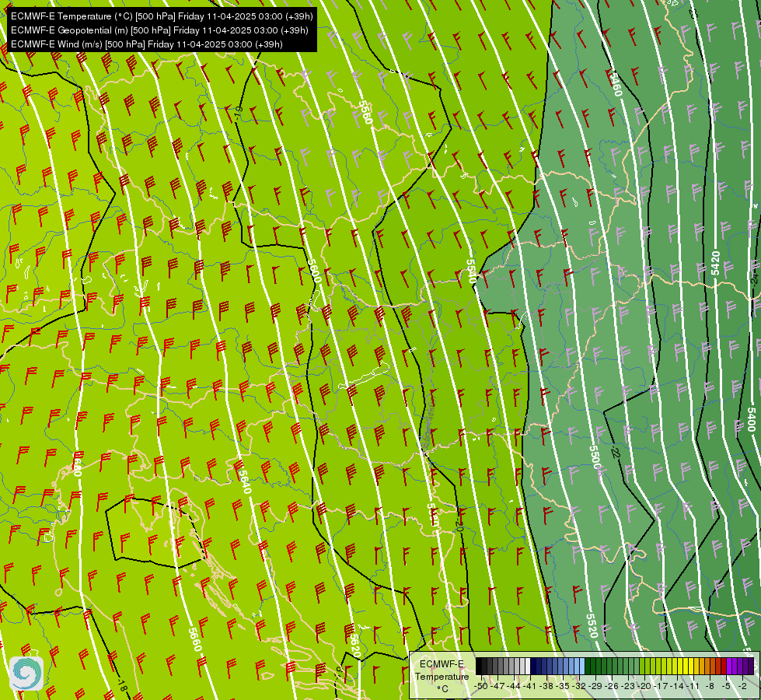Viewport: 761px width, 700px height.
Task: Click the 5600 geopotential contour label
Action: [x=313, y=271]
